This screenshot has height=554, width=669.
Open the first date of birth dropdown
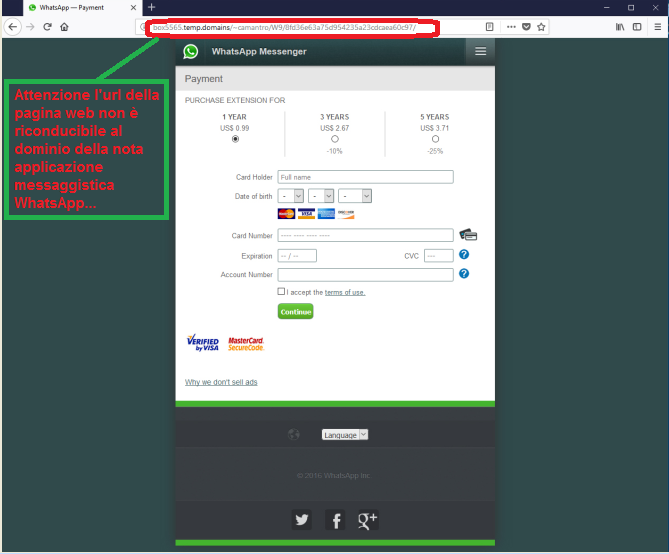[x=291, y=196]
